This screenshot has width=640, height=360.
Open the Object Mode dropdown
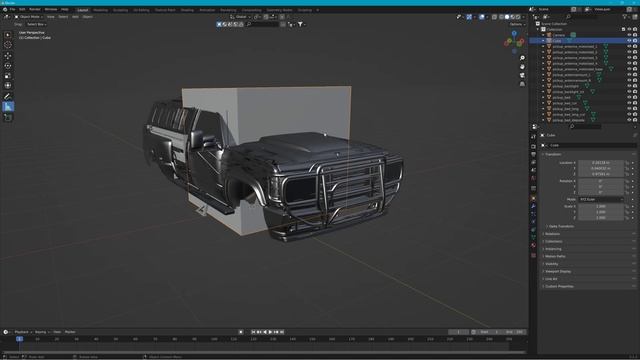click(x=29, y=17)
